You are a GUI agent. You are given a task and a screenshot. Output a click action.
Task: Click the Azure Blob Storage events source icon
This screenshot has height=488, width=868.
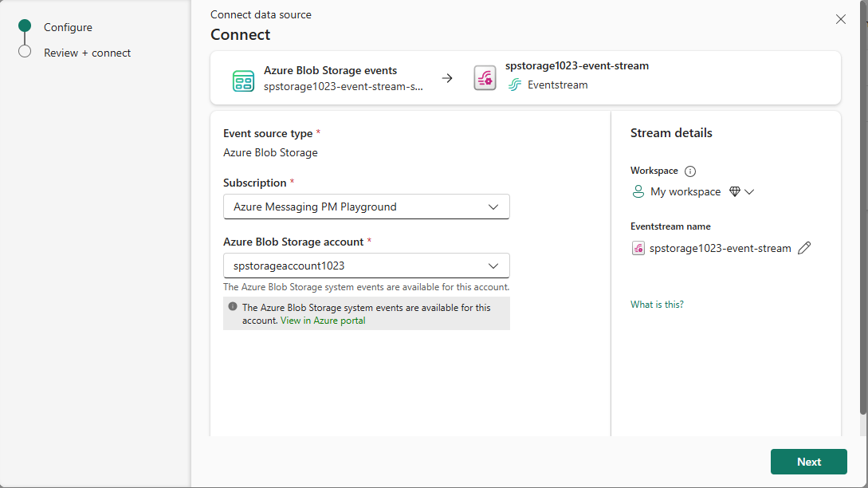(x=243, y=77)
